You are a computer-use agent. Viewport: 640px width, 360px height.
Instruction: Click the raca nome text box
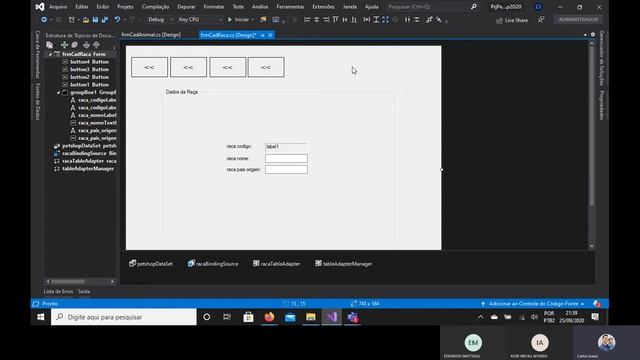click(286, 158)
